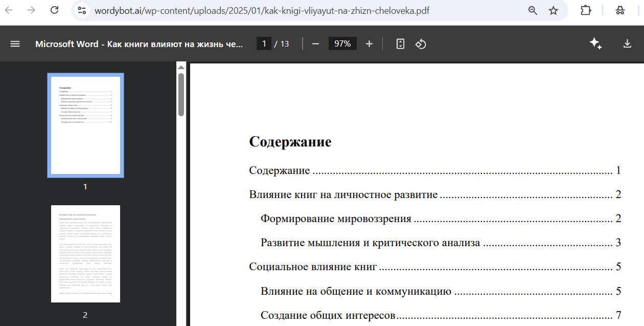Rotate the PDF counterclockwise
This screenshot has width=644, height=326.
421,44
